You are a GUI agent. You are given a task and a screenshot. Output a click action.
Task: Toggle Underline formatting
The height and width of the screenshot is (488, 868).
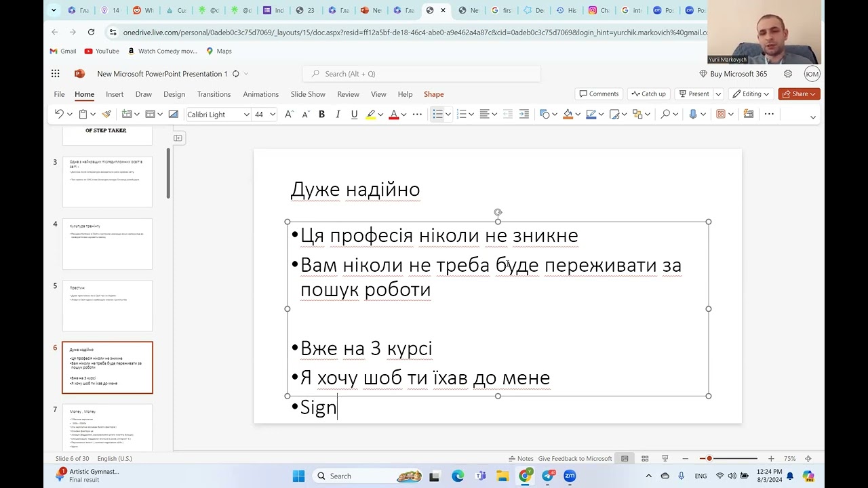[354, 114]
